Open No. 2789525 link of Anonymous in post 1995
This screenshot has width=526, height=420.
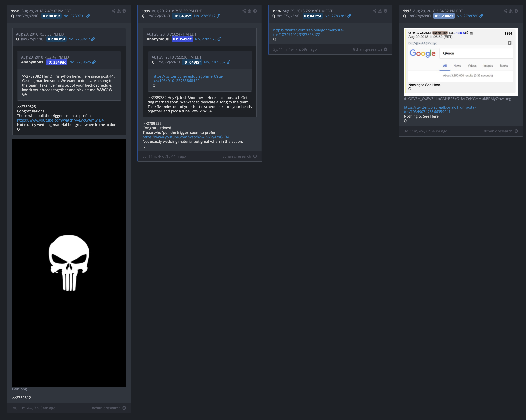click(x=206, y=39)
